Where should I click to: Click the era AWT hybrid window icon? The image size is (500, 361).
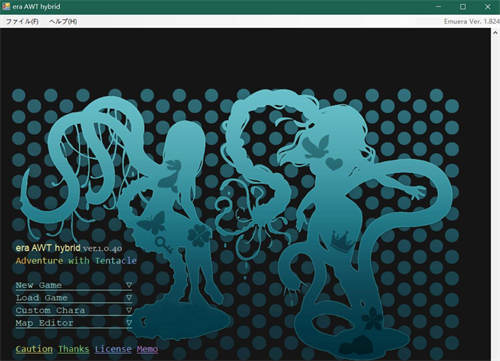click(x=6, y=6)
